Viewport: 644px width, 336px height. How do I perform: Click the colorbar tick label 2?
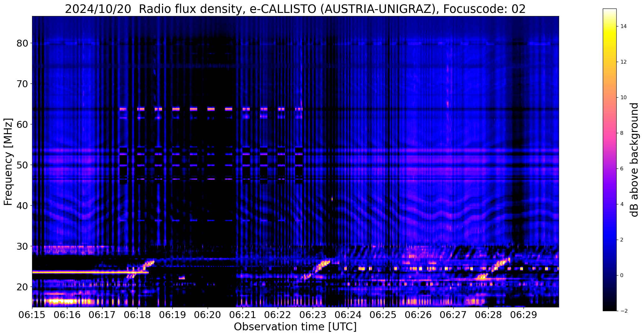(621, 240)
